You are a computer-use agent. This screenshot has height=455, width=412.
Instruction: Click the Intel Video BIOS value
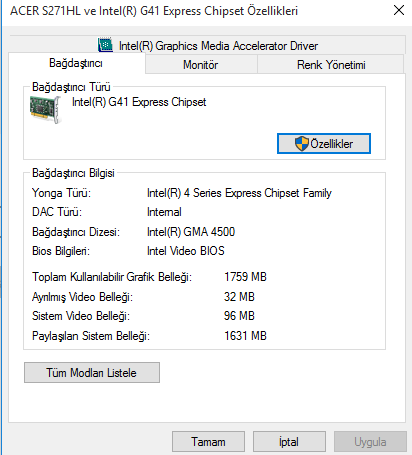point(186,251)
